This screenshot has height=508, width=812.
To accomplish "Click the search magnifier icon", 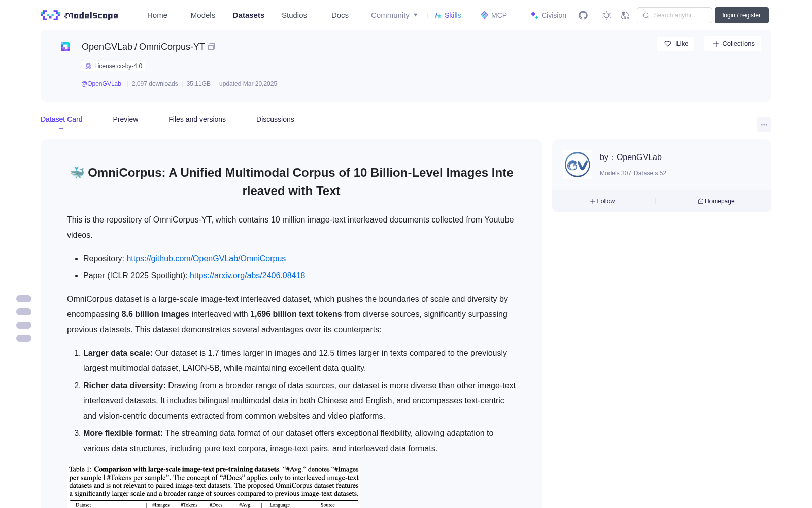I will click(646, 15).
